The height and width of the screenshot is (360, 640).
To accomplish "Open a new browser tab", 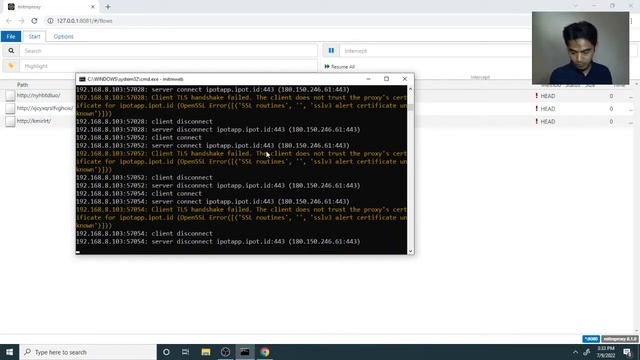I will 108,7.
